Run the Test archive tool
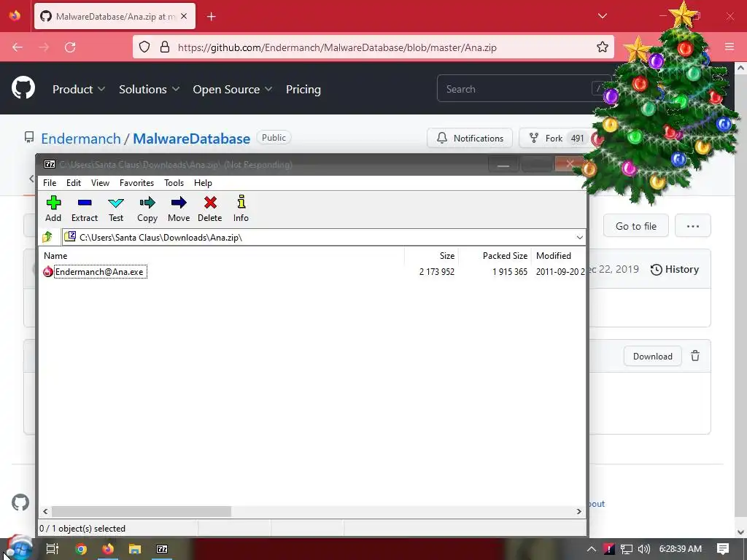Viewport: 747px width, 560px height. tap(116, 209)
